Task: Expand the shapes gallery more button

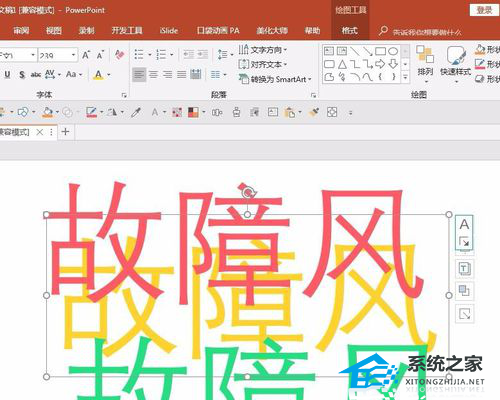Action: point(405,77)
